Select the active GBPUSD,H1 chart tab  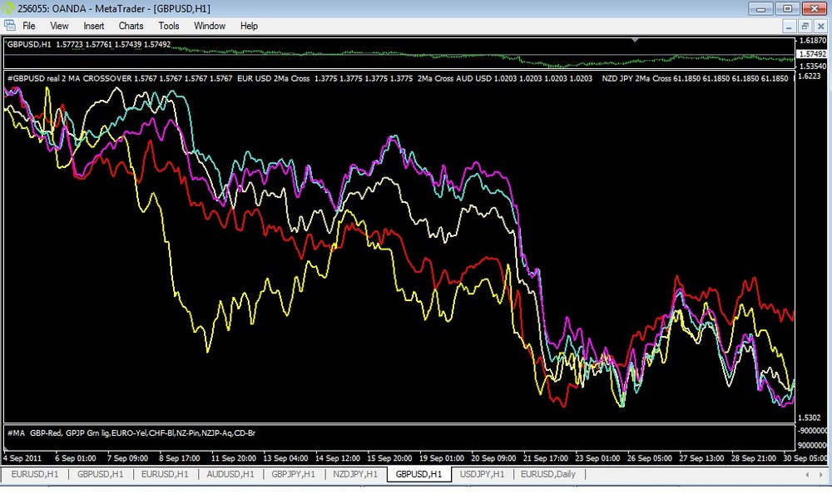click(x=418, y=474)
